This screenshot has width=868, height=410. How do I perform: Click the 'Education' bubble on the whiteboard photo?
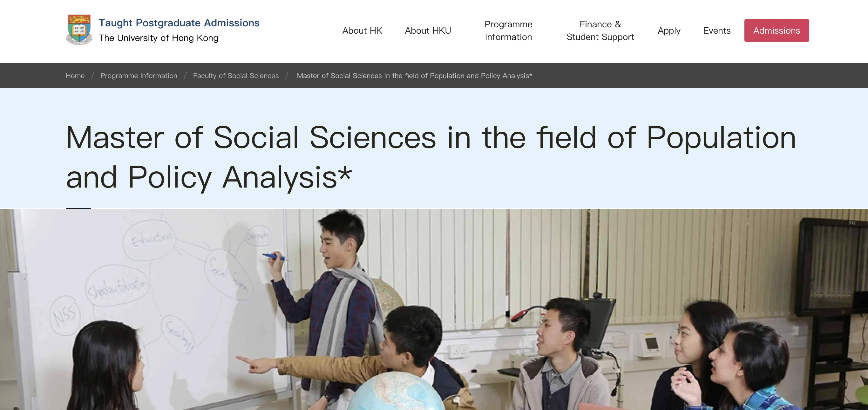pyautogui.click(x=151, y=239)
